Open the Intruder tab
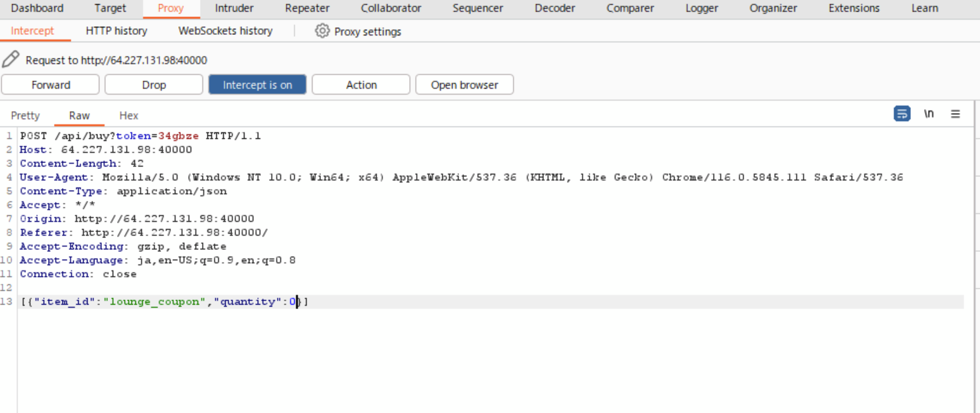The image size is (980, 413). [x=235, y=9]
